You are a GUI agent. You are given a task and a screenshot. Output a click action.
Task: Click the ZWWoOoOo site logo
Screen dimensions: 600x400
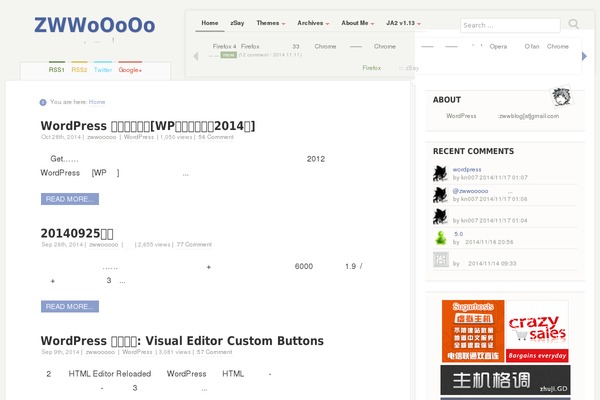coord(95,25)
